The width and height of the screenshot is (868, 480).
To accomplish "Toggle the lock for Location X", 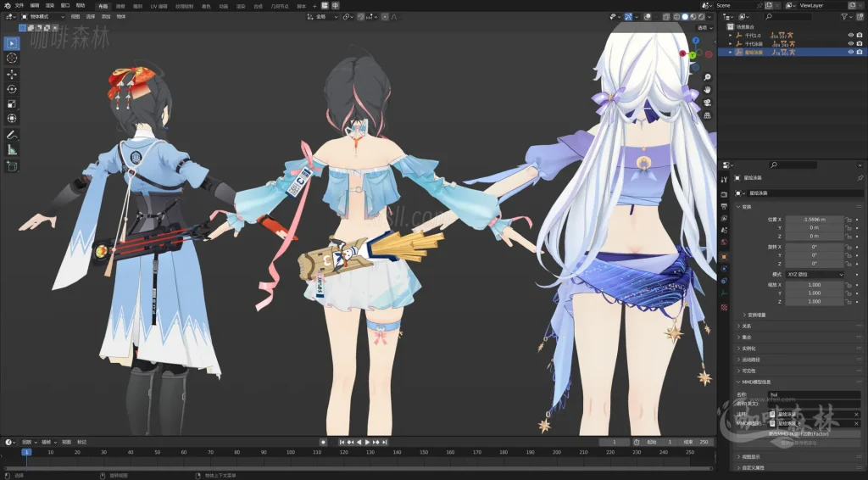I will (x=848, y=220).
